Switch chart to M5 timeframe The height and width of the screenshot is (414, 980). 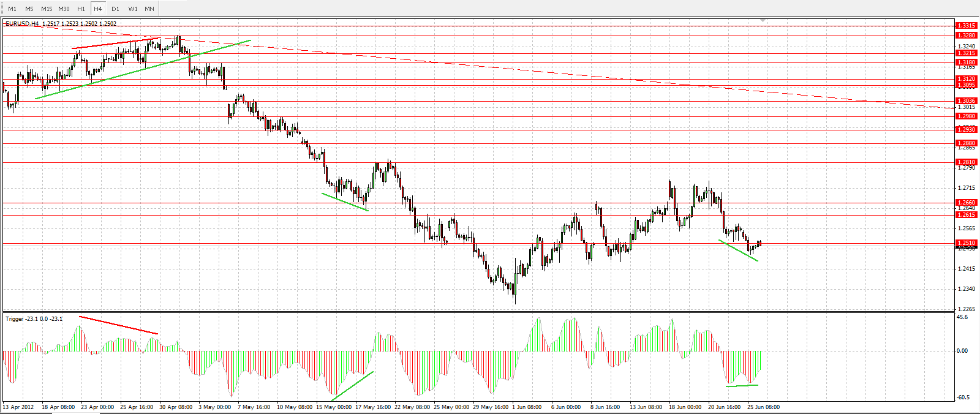(29, 9)
